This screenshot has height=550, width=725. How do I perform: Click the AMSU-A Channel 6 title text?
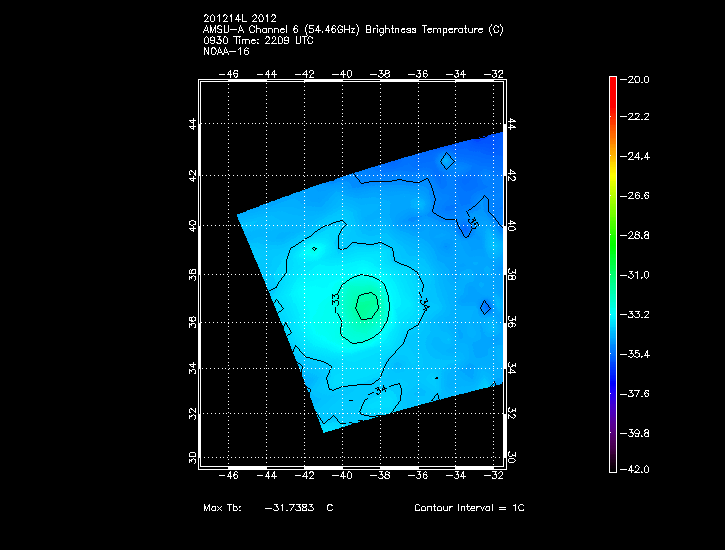[352, 30]
